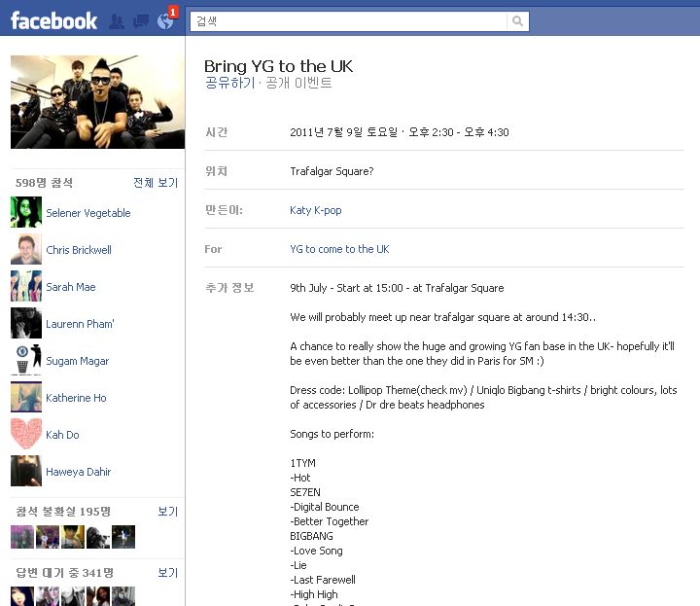Open 'YG to come to the UK' link
This screenshot has width=700, height=606.
(x=339, y=249)
